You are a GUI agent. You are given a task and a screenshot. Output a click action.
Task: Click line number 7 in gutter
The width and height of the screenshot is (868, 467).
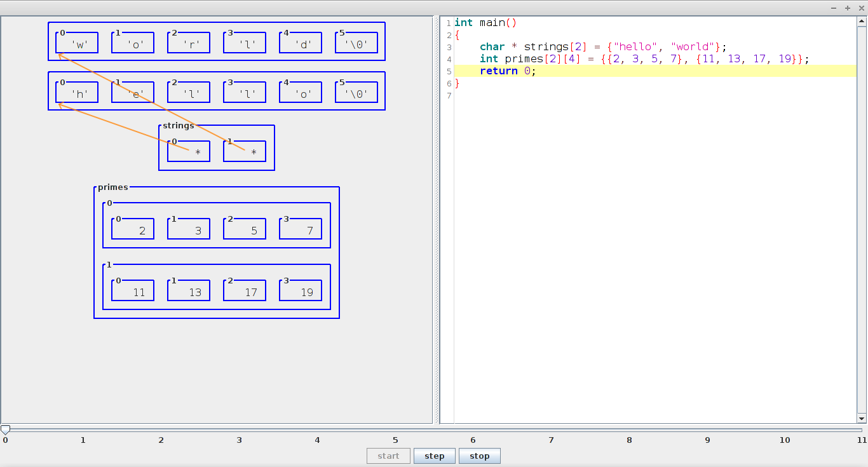(x=449, y=95)
